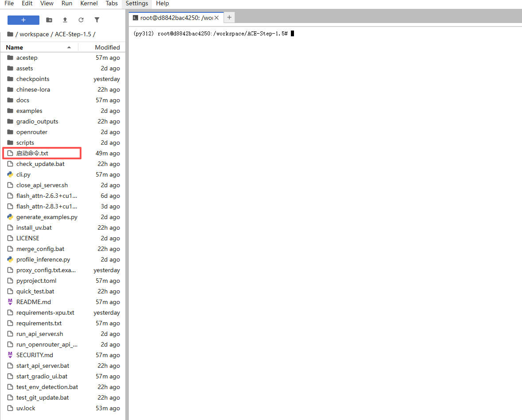Toggle the file filter funnel icon
Viewport: 522px width, 420px height.
click(x=97, y=20)
